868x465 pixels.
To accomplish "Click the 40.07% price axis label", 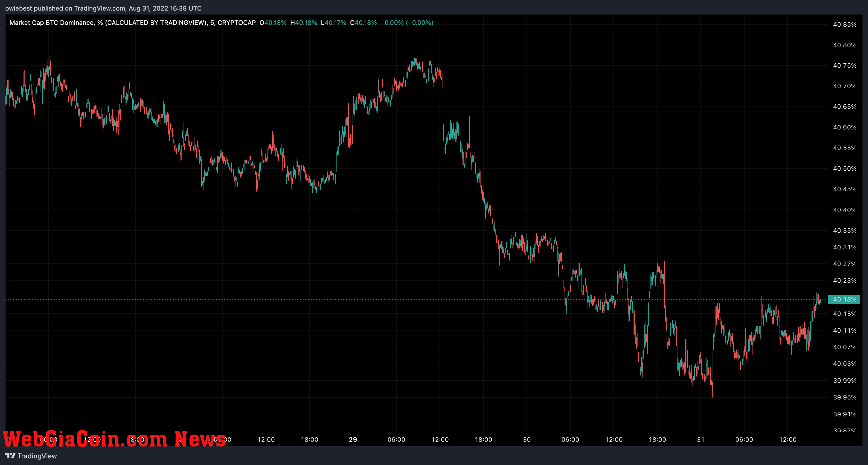I will point(845,347).
